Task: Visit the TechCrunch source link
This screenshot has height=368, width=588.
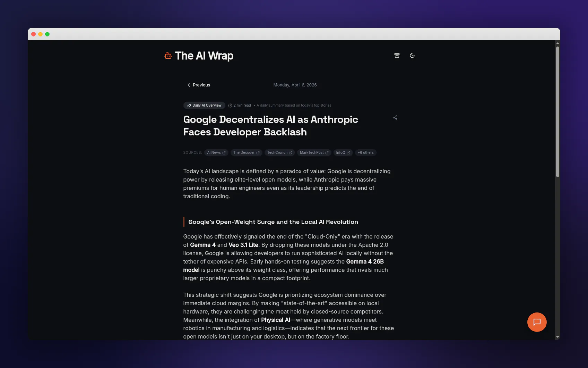Action: [279, 153]
